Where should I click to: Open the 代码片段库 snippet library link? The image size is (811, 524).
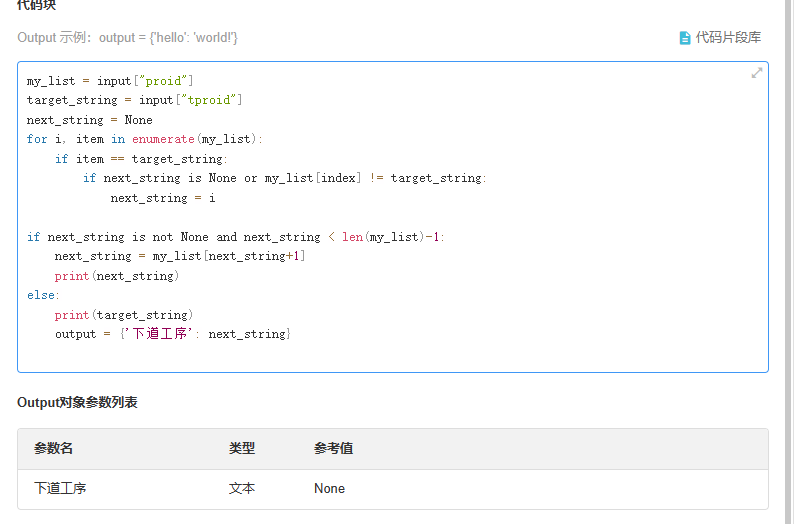pyautogui.click(x=727, y=38)
